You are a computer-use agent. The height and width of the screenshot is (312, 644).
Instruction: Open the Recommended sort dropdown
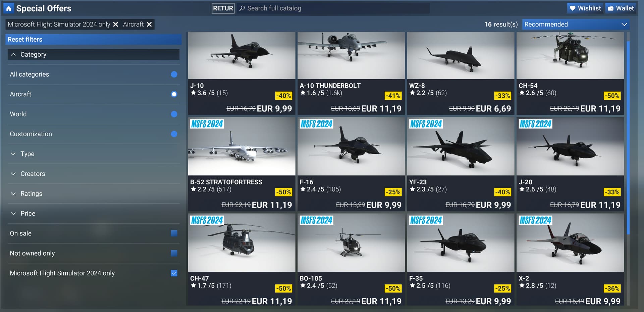[x=576, y=25]
